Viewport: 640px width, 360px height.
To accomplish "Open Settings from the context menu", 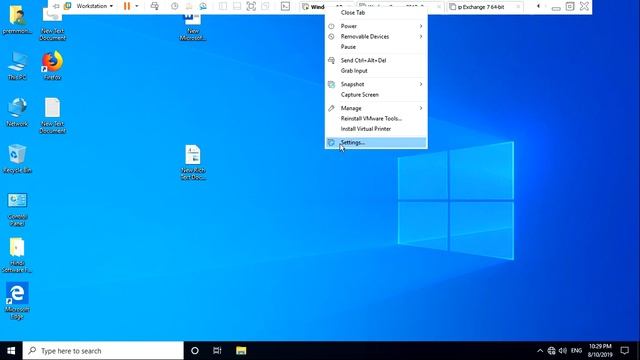I will pyautogui.click(x=376, y=142).
